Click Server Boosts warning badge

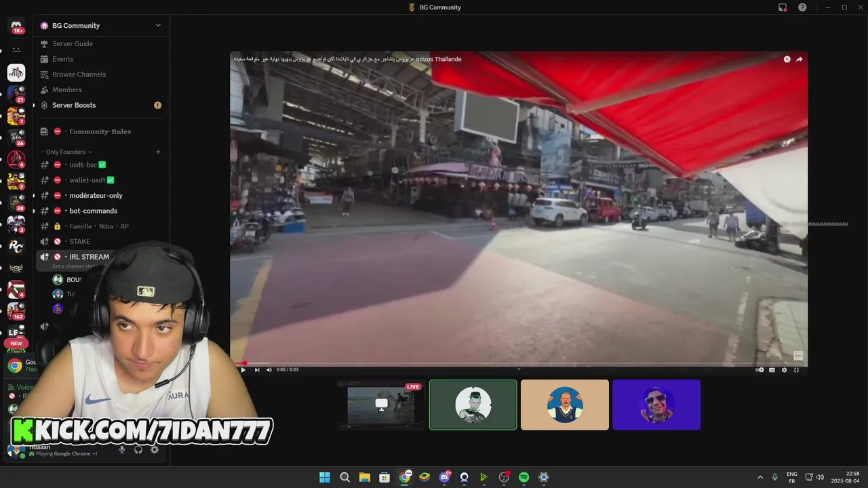point(157,105)
